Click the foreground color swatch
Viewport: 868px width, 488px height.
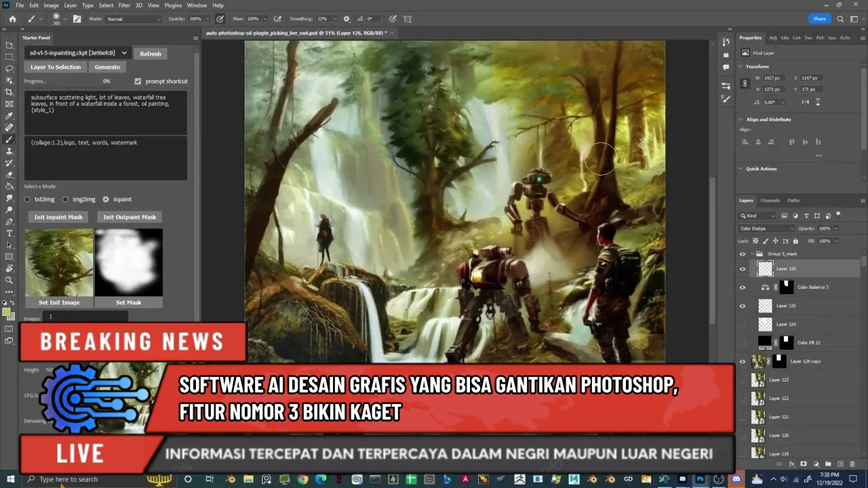pyautogui.click(x=7, y=312)
